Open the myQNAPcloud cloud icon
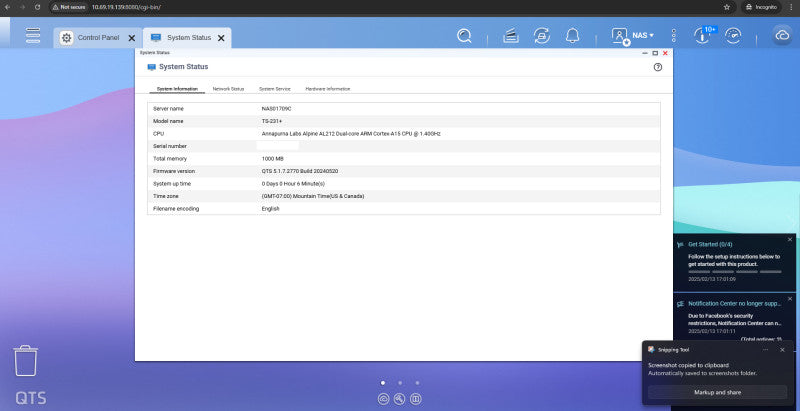The height and width of the screenshot is (411, 800). coord(782,36)
